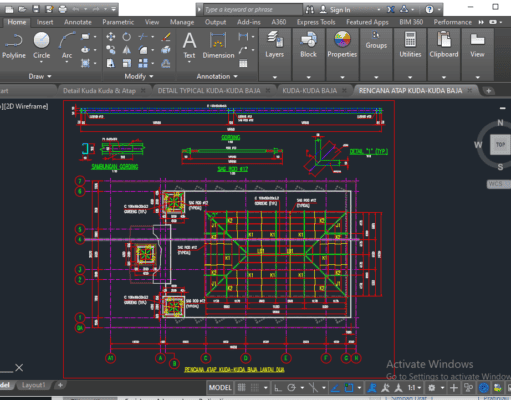Activate the Stretch tool in Modify panel
The width and height of the screenshot is (511, 400).
coord(111,63)
